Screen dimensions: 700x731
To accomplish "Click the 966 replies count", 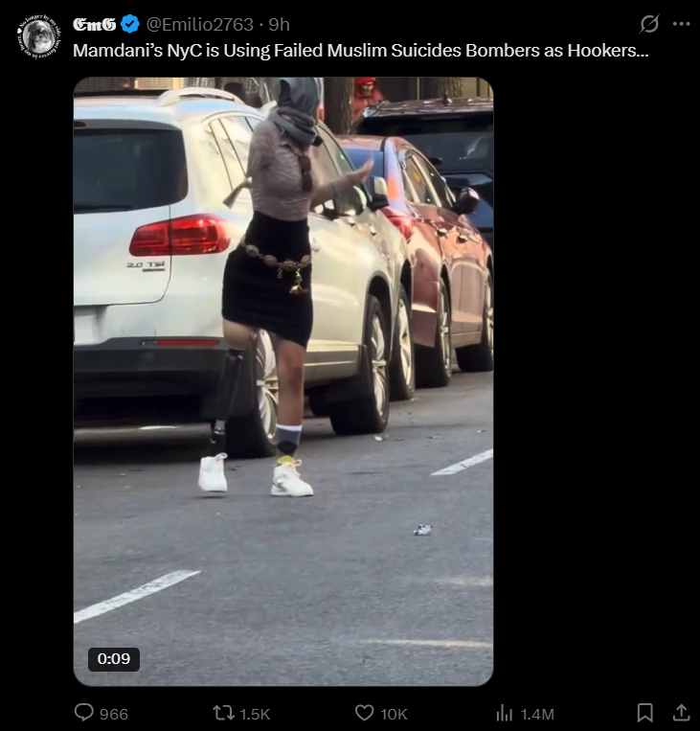I will [114, 714].
